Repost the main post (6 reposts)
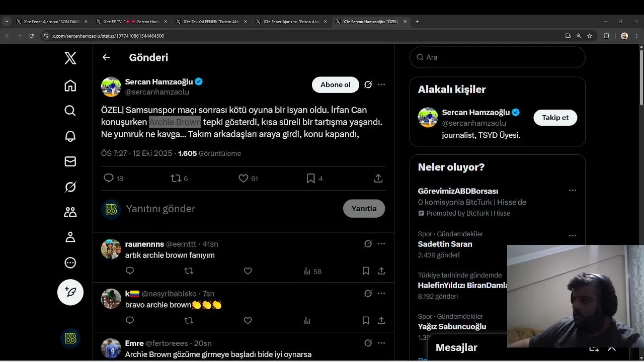The width and height of the screenshot is (644, 362). click(x=179, y=178)
